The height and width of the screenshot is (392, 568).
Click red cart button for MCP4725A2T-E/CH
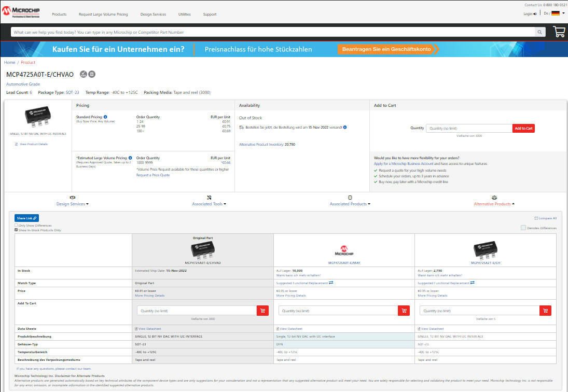coord(545,311)
